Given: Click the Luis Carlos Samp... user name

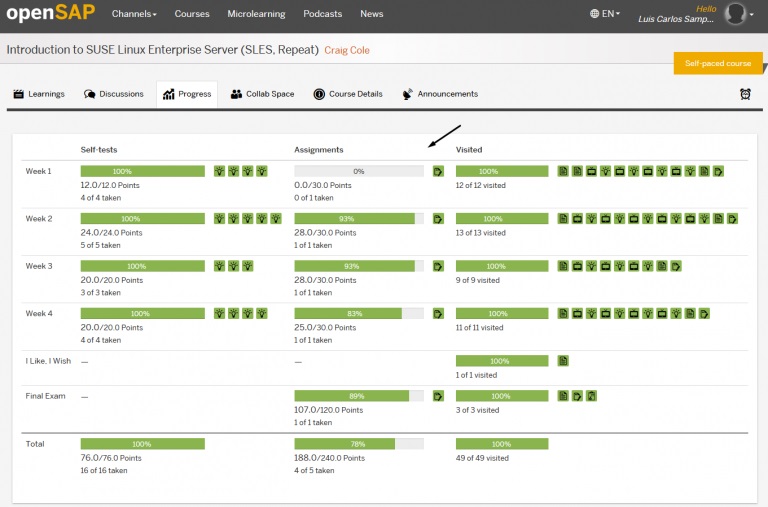Looking at the screenshot, I should pos(676,19).
